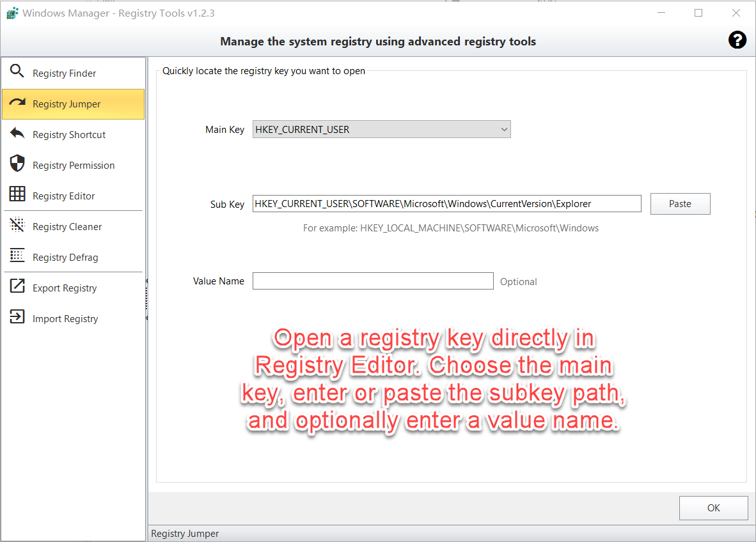Click the Registry Finder magnifier icon
Screen dimensions: 756x542
tap(17, 72)
